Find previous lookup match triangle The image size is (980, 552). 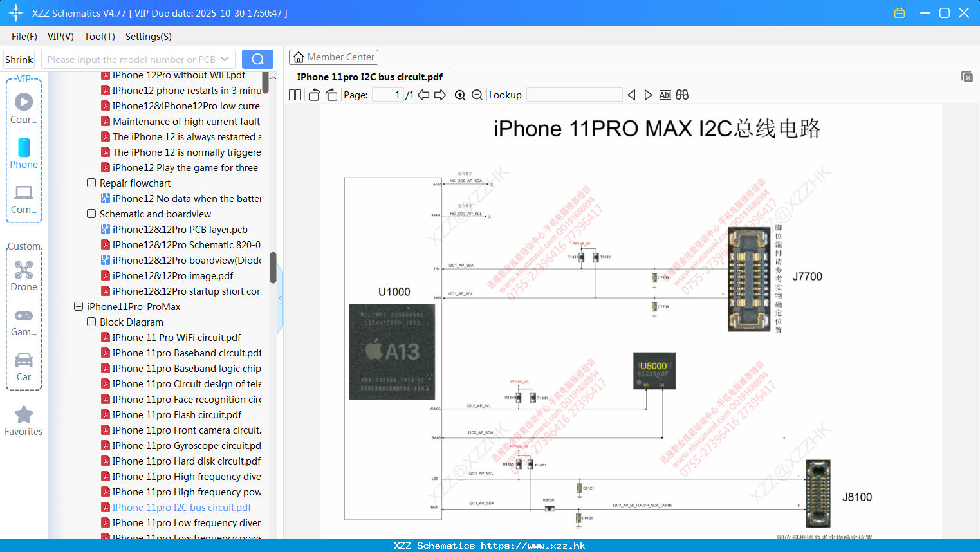631,95
